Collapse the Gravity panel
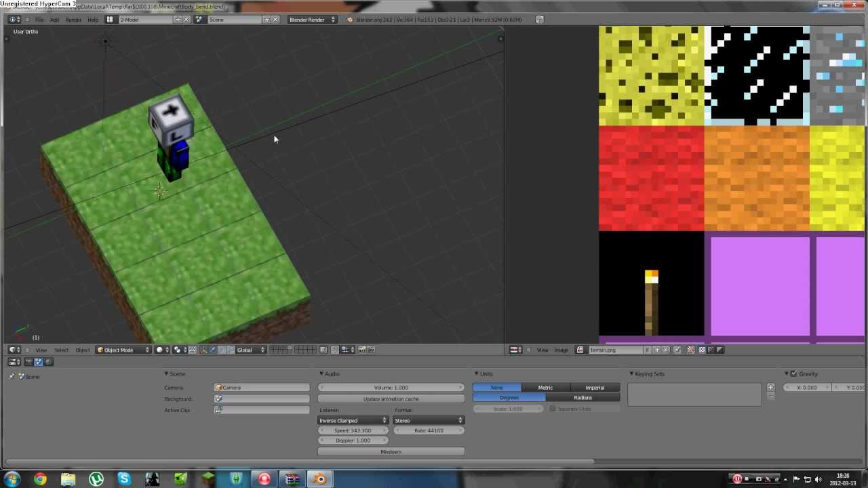 click(787, 373)
